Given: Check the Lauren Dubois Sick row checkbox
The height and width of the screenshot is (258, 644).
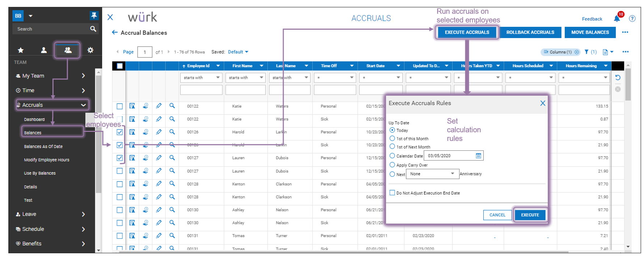Looking at the screenshot, I should [120, 171].
